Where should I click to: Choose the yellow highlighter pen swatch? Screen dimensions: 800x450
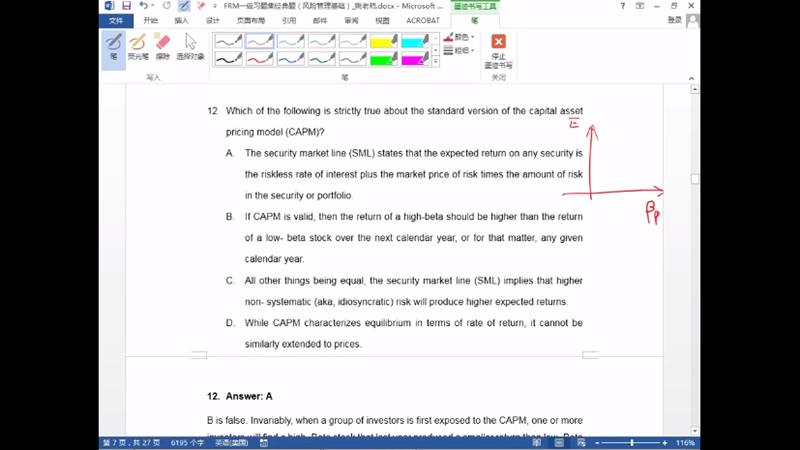pos(384,41)
